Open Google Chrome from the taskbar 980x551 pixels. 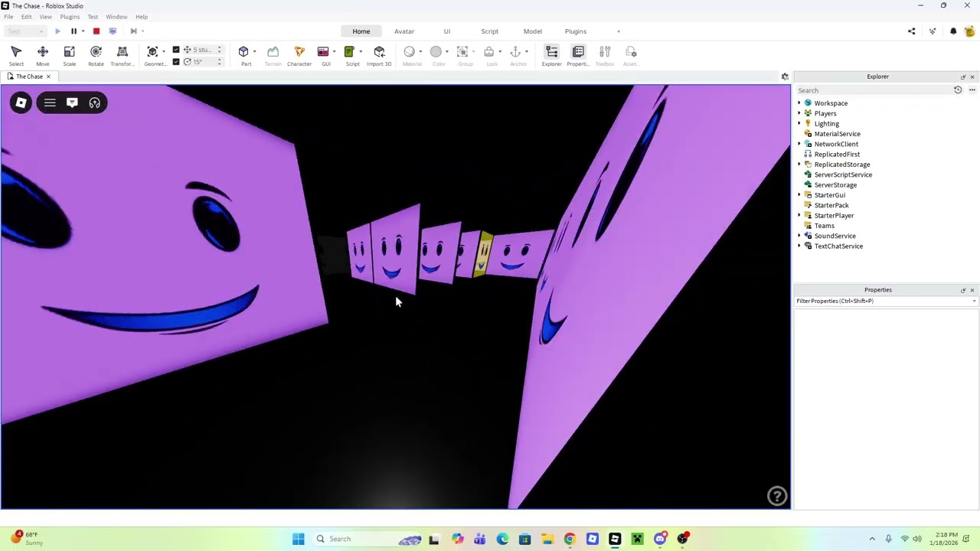point(570,539)
